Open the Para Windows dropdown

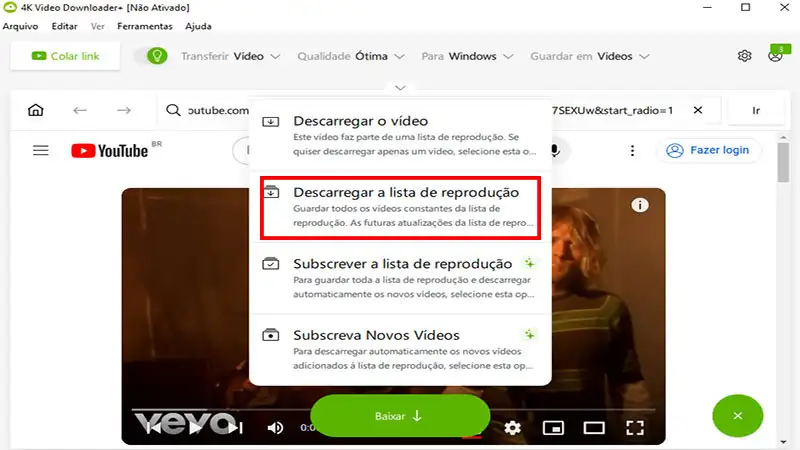point(467,56)
